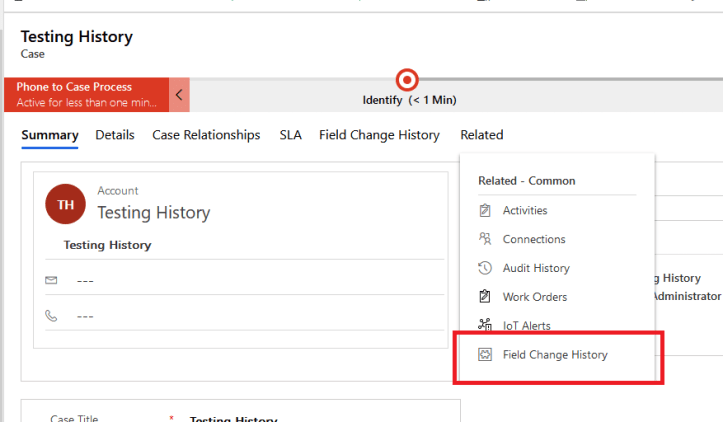Click the IoT Alerts icon
Image resolution: width=723 pixels, height=422 pixels.
coord(485,325)
